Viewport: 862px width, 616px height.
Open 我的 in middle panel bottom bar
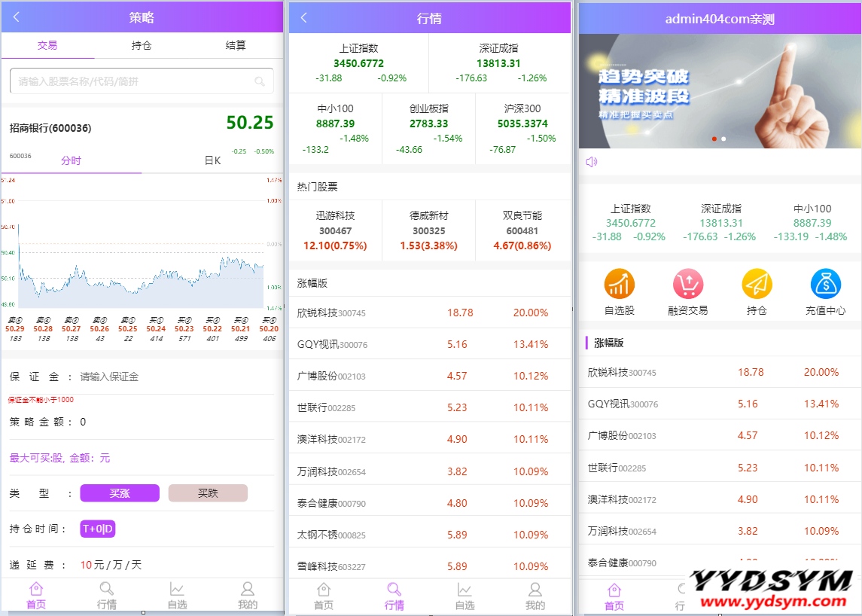click(x=535, y=596)
